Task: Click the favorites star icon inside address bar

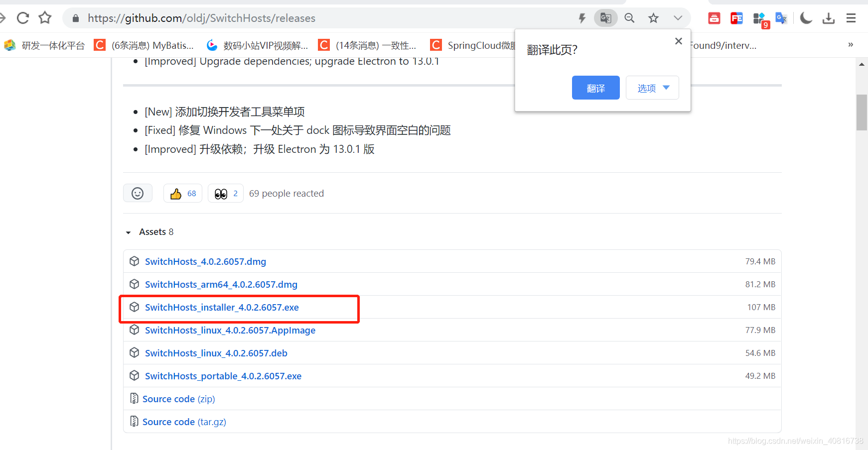Action: click(653, 18)
